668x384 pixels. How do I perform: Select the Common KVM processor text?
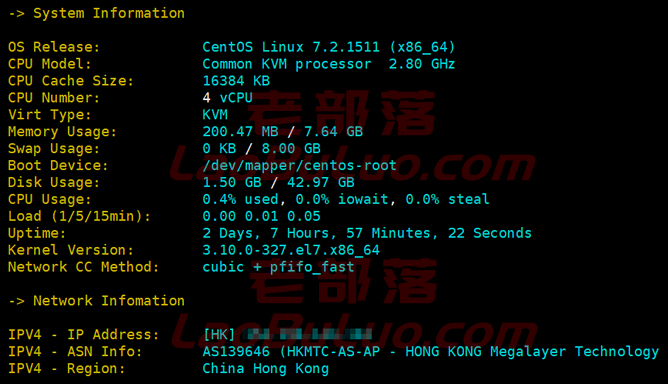coord(287,64)
